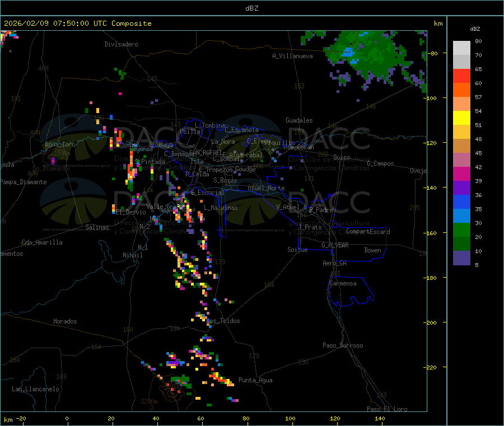Select the magenta 39-42 dBZ legend color
This screenshot has height=426, width=504.
click(461, 174)
